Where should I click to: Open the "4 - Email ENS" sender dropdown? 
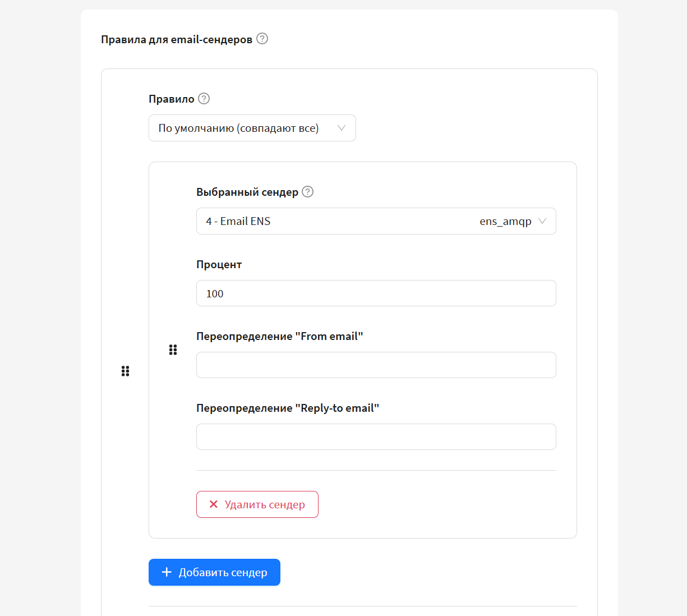click(x=336, y=221)
